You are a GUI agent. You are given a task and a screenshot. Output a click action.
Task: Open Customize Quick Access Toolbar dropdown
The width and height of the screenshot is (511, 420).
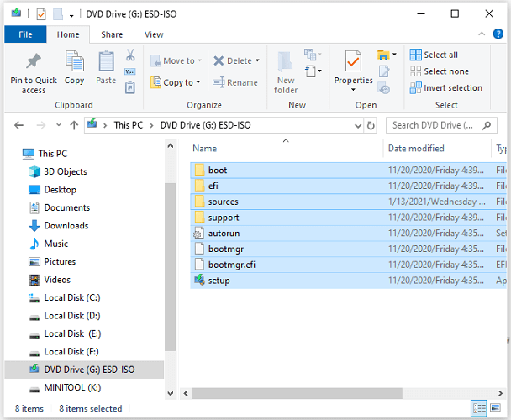coord(71,14)
